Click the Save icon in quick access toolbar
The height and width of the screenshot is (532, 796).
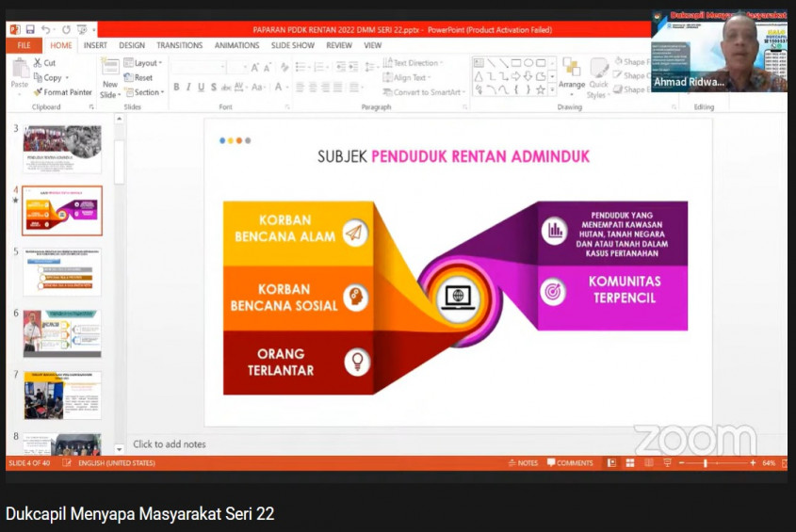pyautogui.click(x=30, y=30)
